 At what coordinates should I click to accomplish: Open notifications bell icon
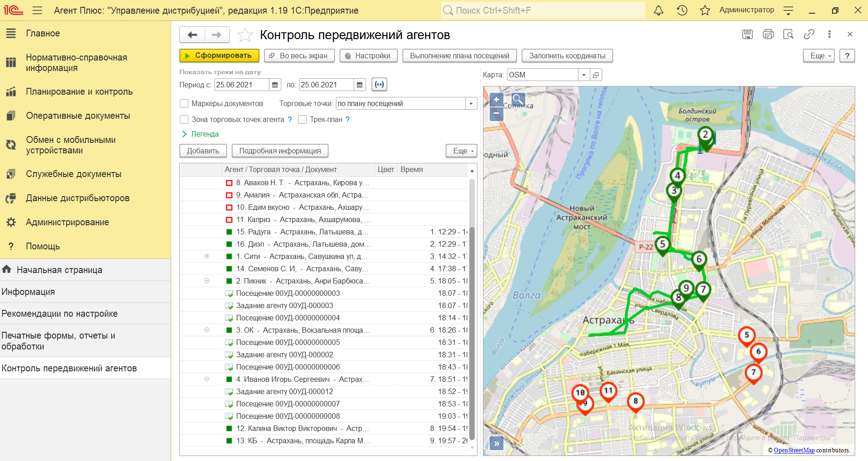[x=659, y=10]
